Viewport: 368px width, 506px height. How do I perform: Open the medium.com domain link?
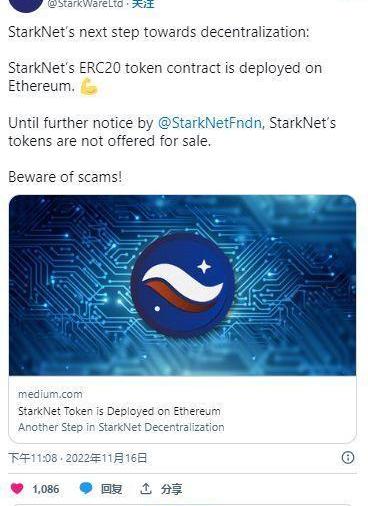(x=50, y=394)
